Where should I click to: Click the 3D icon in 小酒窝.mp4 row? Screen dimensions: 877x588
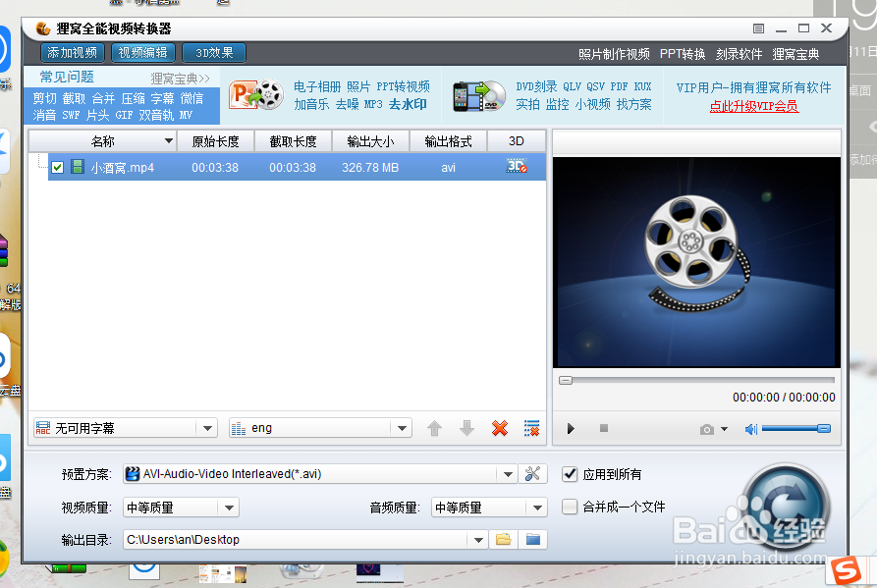click(517, 166)
